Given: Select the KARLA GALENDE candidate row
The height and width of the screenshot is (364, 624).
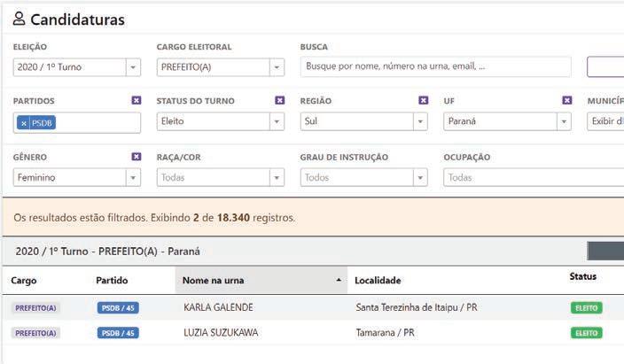Looking at the screenshot, I should (218, 307).
